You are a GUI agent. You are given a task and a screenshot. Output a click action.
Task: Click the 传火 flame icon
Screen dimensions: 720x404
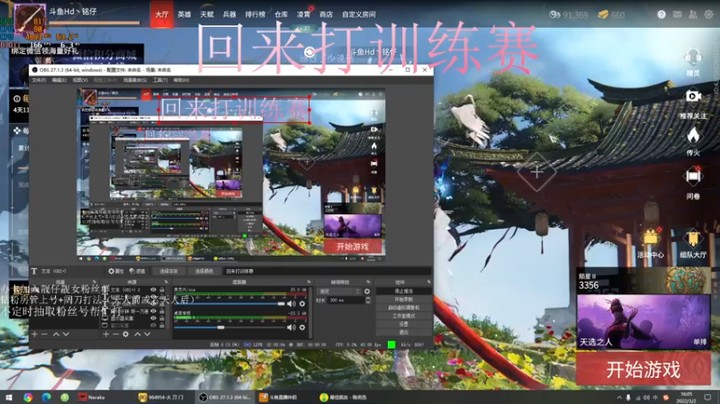[693, 135]
